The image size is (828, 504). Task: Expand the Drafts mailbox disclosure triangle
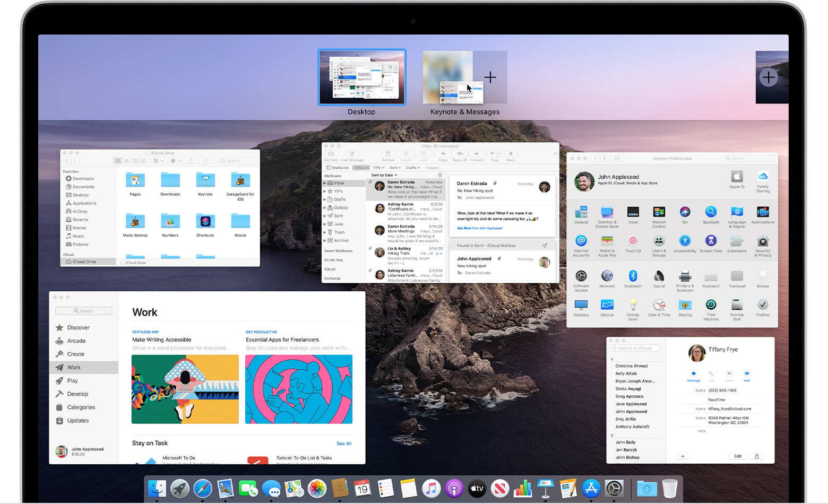[x=325, y=199]
